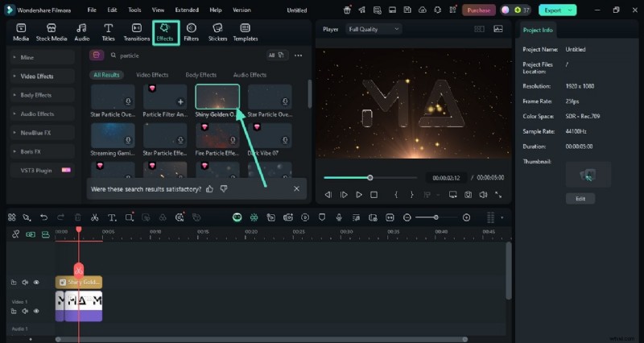Screen dimensions: 644x343
Task: Click the thumbs up feedback icon
Action: click(x=210, y=188)
